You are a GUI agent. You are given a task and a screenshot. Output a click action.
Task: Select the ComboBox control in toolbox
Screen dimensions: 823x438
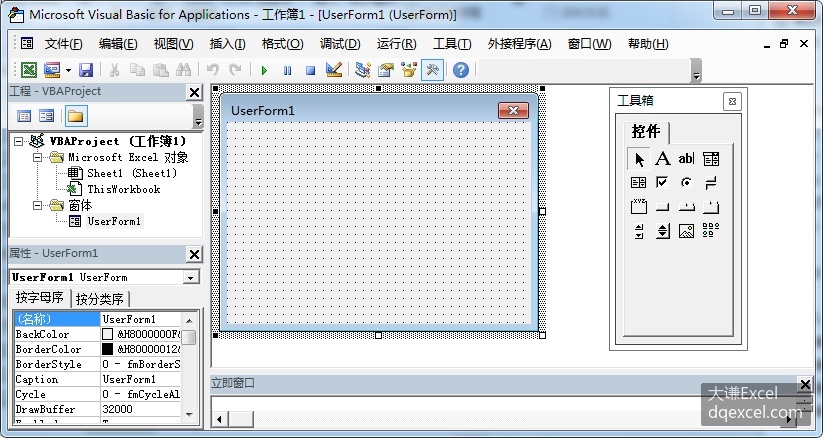[x=711, y=158]
